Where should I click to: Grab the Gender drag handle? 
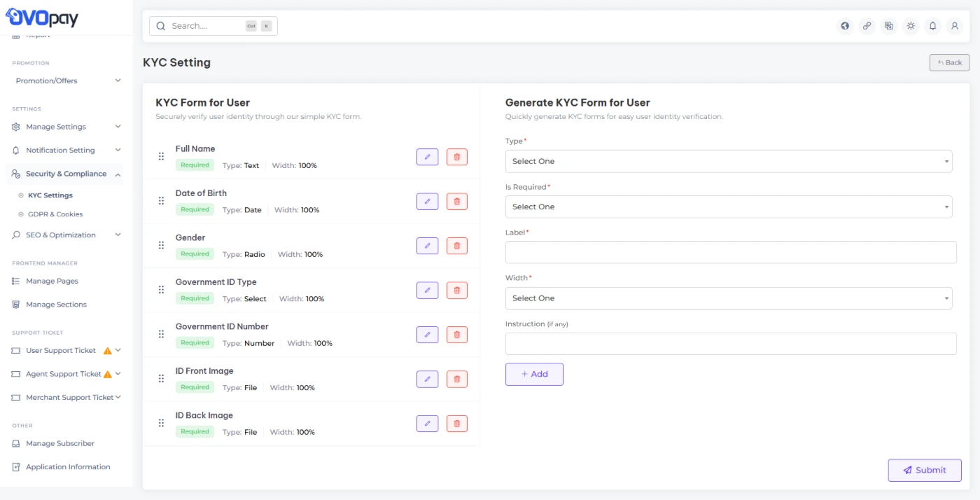(x=161, y=245)
